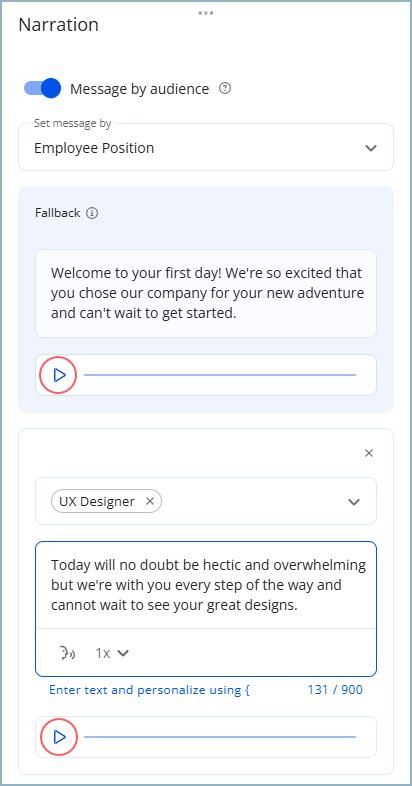Play the UX Designer narration audio
The height and width of the screenshot is (786, 412).
(x=59, y=737)
